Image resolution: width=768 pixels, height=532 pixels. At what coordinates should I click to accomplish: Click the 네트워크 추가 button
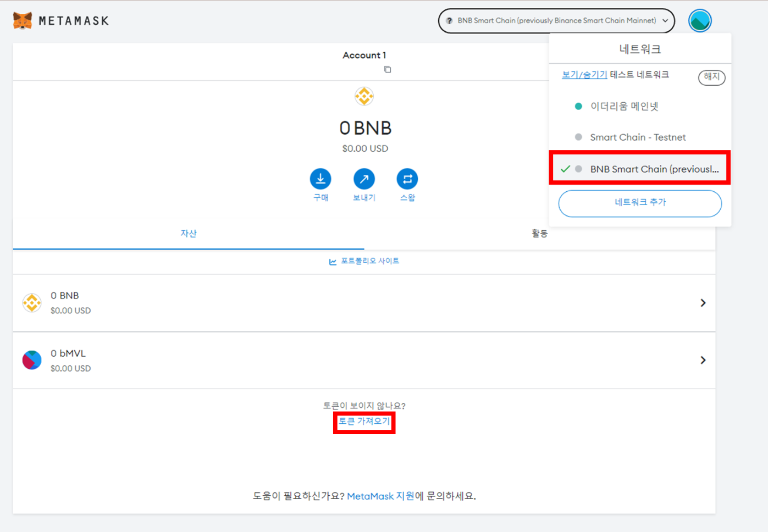pyautogui.click(x=640, y=203)
